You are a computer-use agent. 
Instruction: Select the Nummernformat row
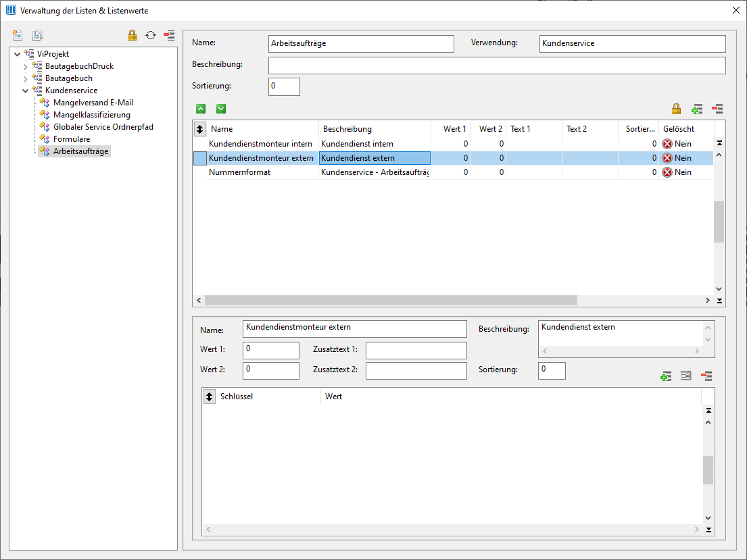453,172
